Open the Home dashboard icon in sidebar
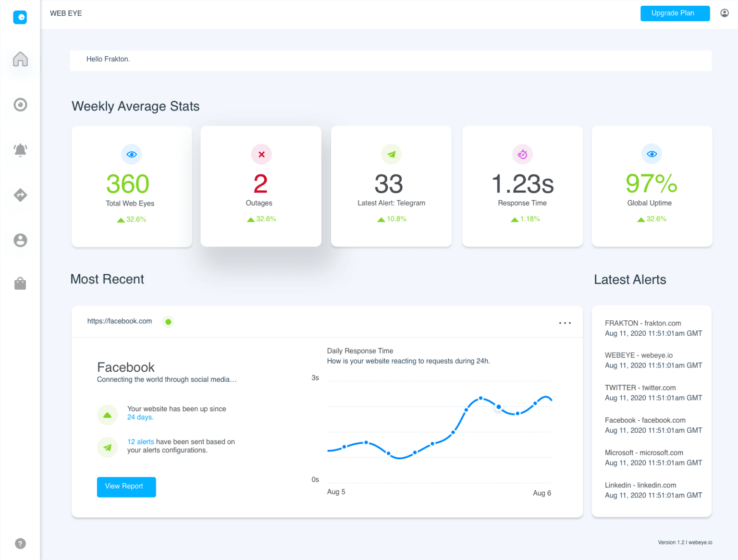This screenshot has width=738, height=560. coord(20,59)
